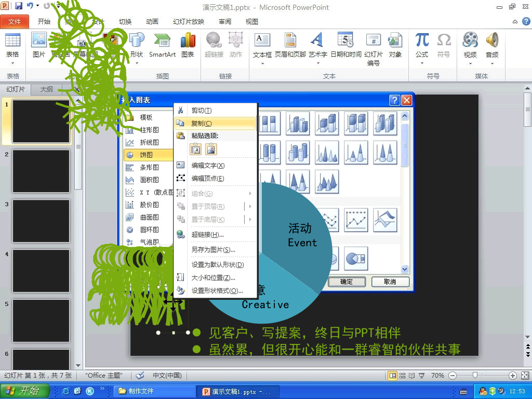
Task: Save the presentation with the floppy icon
Action: pos(19,6)
